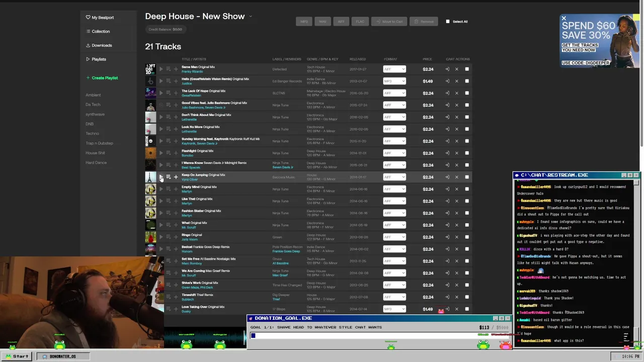
Task: Close the 'Spend $60 Save 30%' ad
Action: [x=563, y=19]
